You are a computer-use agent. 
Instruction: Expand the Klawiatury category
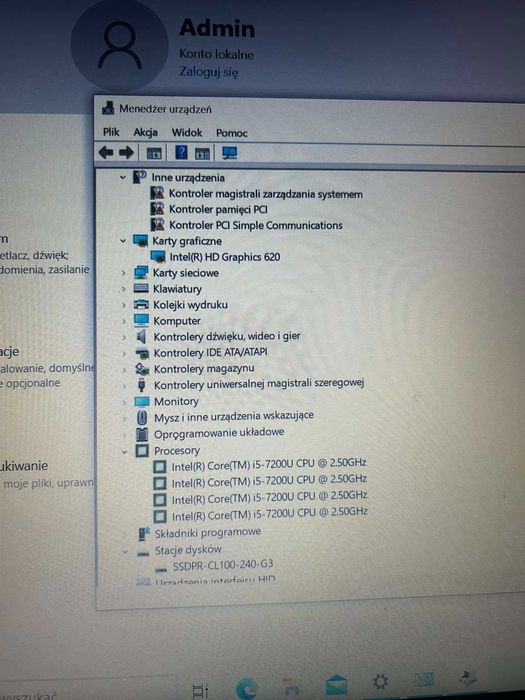click(124, 289)
